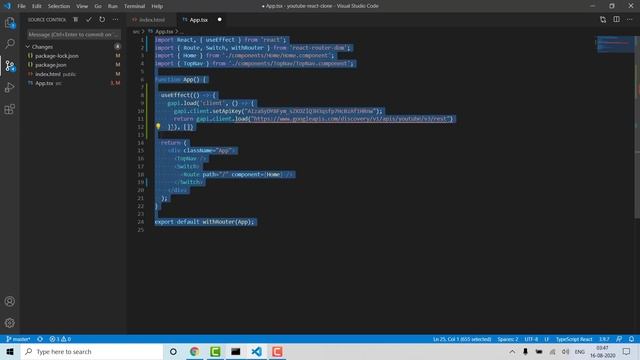
Task: Refresh the Source Control view
Action: 102,20
